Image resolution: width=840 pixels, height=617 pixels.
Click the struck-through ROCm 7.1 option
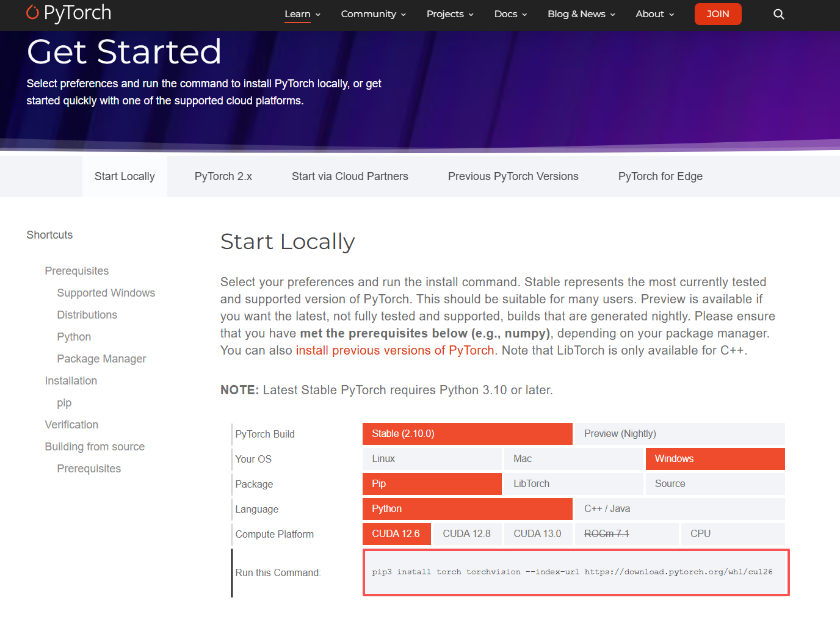[x=627, y=534]
